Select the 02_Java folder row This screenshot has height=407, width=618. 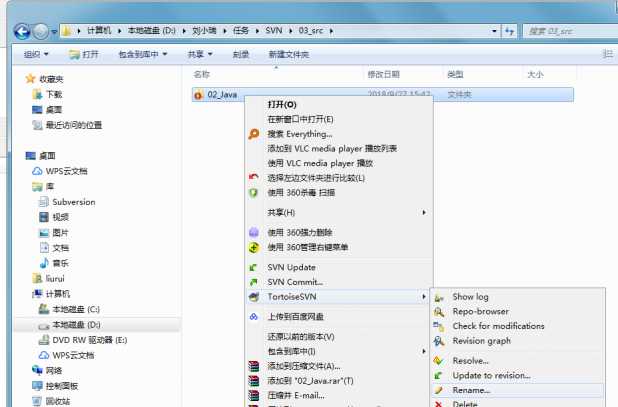tap(383, 95)
